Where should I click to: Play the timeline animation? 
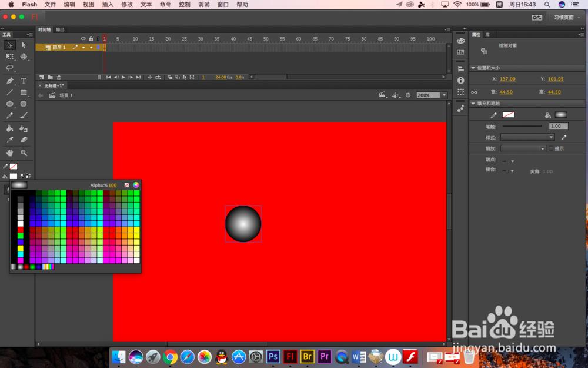click(x=123, y=77)
